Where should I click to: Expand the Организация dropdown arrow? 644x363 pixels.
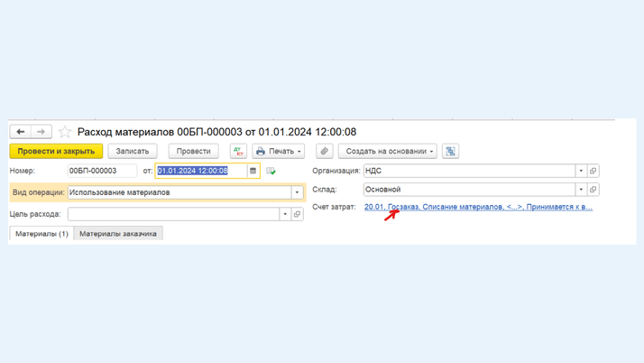[x=581, y=171]
